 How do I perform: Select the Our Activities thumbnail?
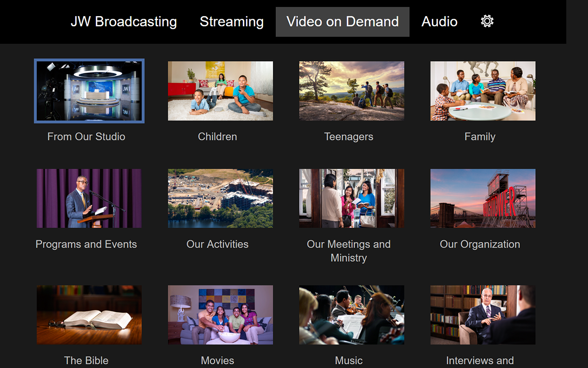[220, 198]
